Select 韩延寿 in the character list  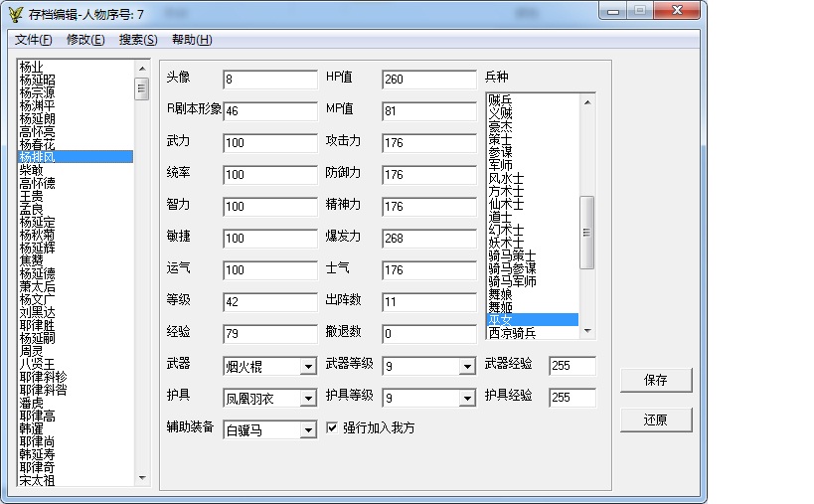tap(76, 454)
